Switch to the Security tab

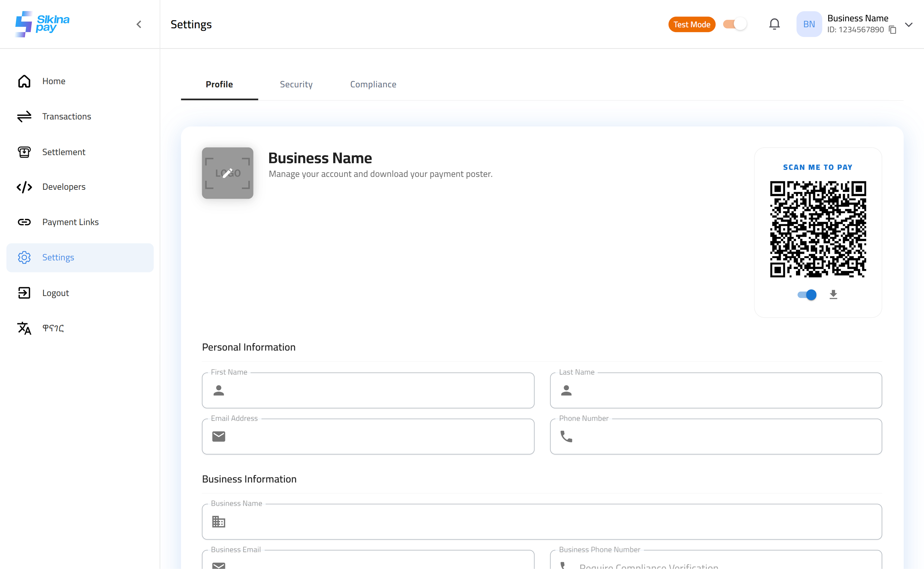click(x=296, y=84)
